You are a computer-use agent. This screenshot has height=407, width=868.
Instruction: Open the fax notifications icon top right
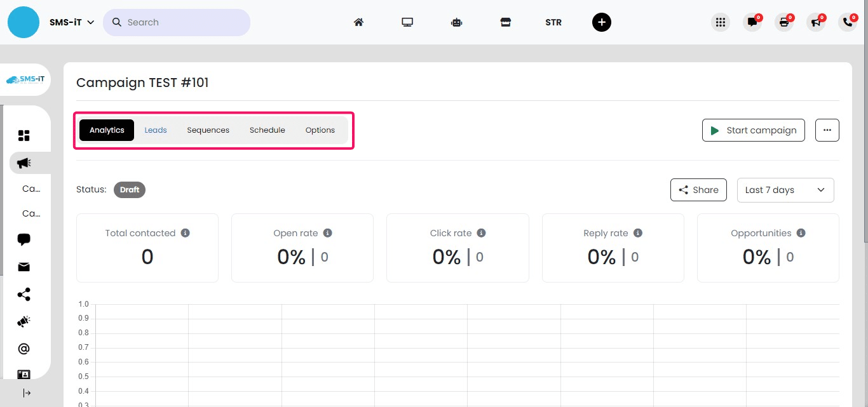tap(784, 22)
